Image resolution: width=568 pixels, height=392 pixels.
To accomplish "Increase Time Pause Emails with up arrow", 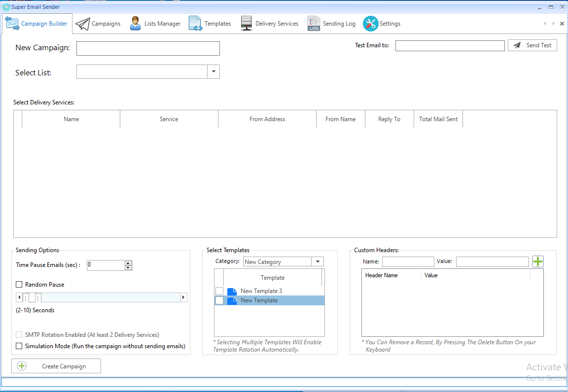I will [x=128, y=263].
